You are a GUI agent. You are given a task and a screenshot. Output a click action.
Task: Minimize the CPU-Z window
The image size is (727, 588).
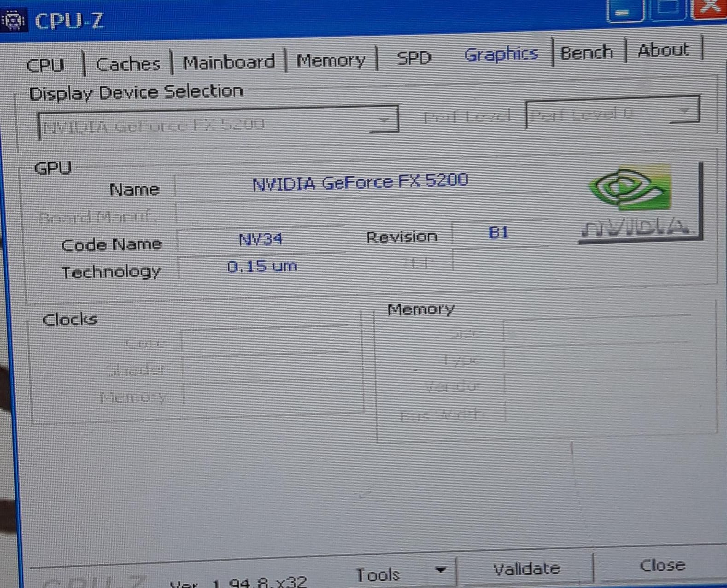[625, 11]
